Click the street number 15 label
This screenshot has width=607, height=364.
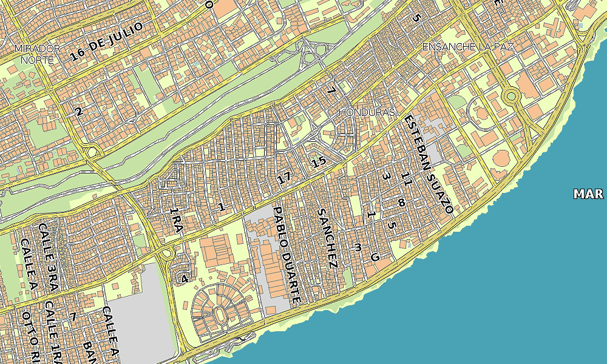318,163
